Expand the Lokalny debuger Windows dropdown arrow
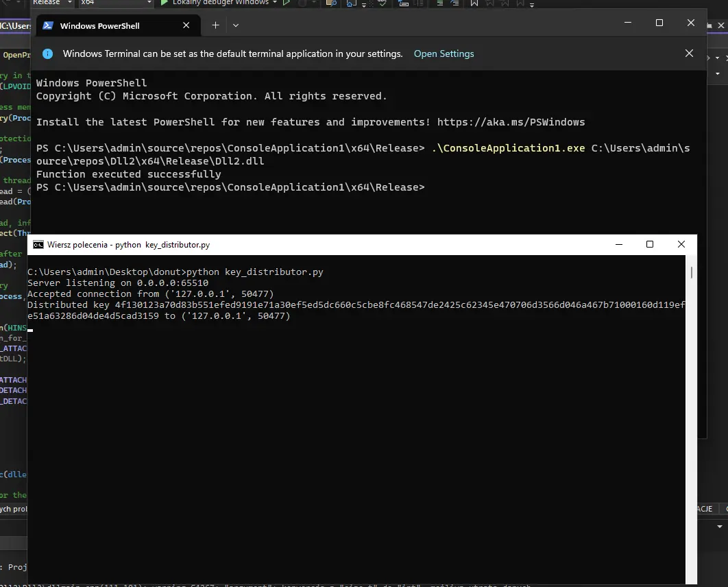 pos(275,3)
